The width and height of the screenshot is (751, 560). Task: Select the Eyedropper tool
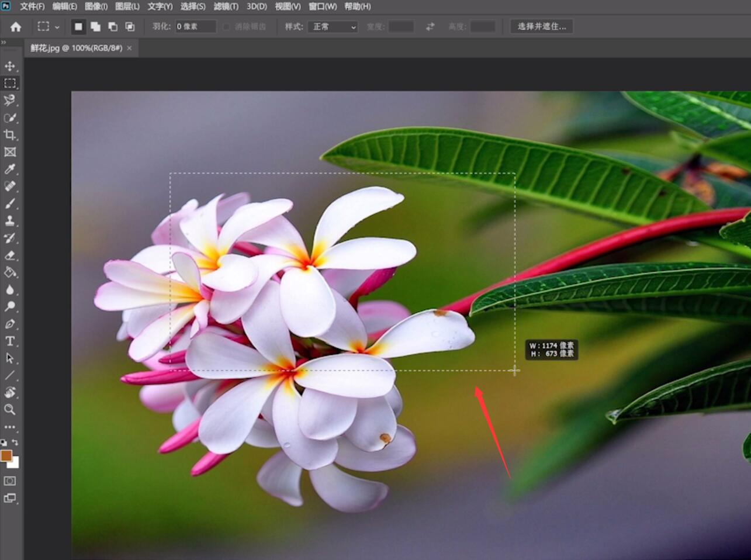click(x=10, y=169)
